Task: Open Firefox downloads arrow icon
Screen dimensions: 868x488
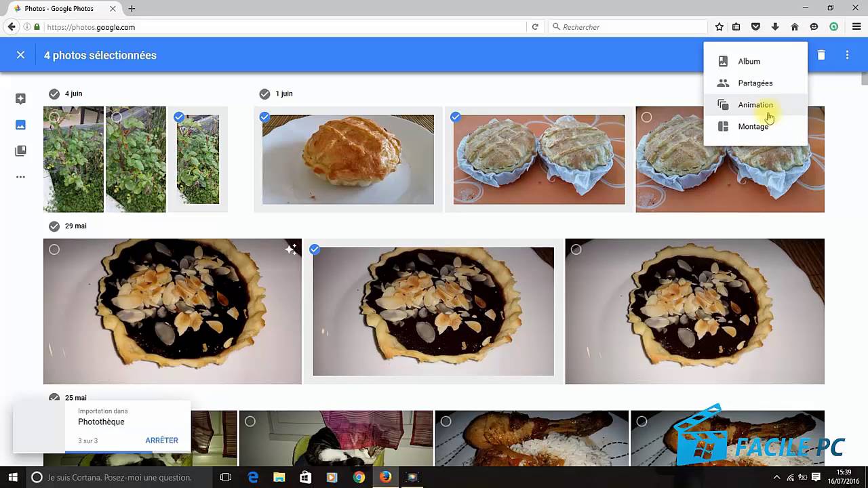Action: (775, 27)
